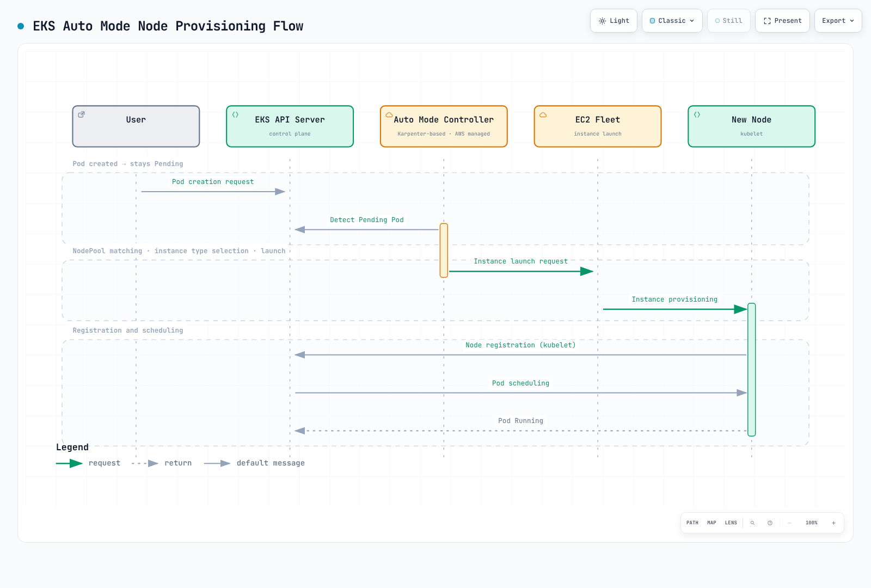The image size is (871, 588).
Task: Select the EC2 Fleet participant box
Action: point(598,126)
